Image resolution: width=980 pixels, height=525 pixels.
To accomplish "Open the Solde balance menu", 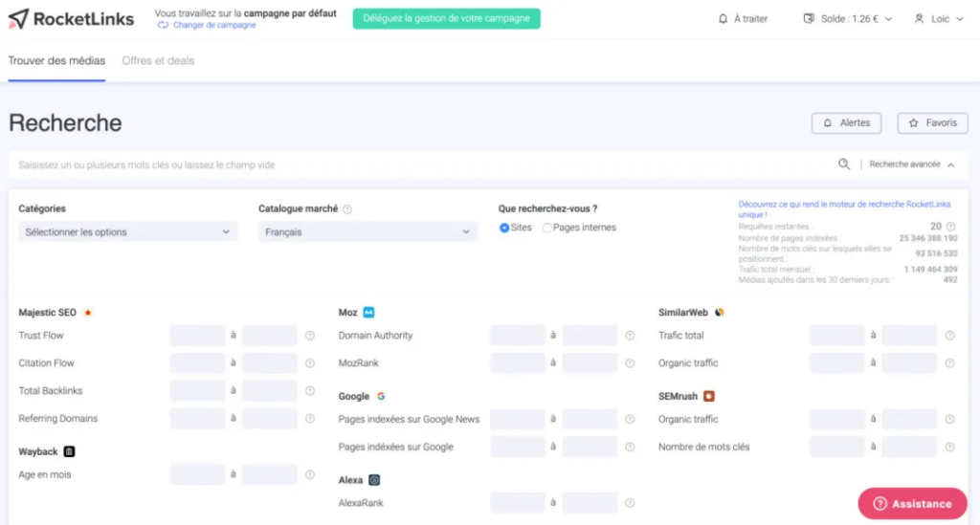I will pyautogui.click(x=847, y=19).
